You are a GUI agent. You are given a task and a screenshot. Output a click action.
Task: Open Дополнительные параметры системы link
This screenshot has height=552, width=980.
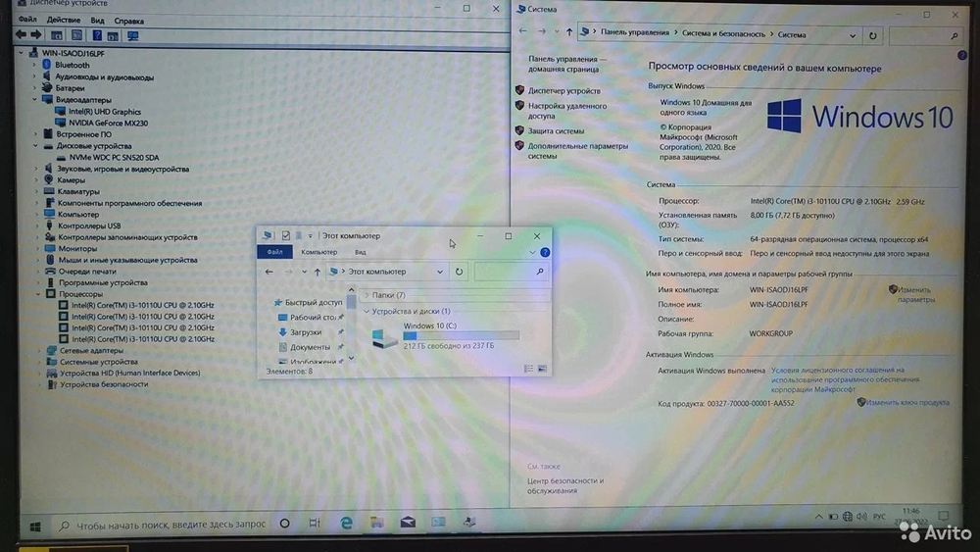[x=577, y=151]
